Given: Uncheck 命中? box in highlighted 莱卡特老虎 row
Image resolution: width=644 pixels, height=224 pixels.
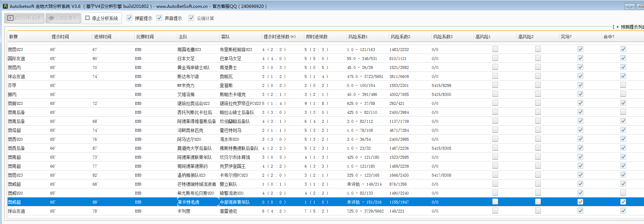Looking at the screenshot, I should pos(623,202).
